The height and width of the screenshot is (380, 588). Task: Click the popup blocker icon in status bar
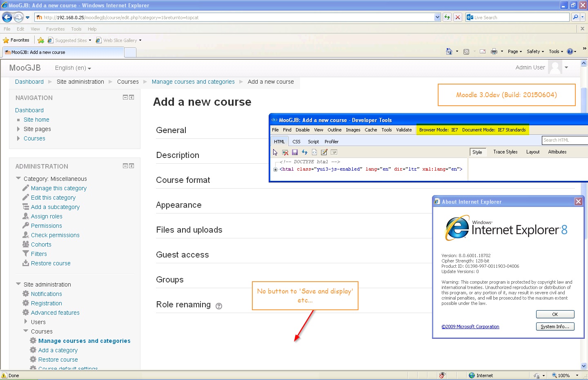point(442,376)
